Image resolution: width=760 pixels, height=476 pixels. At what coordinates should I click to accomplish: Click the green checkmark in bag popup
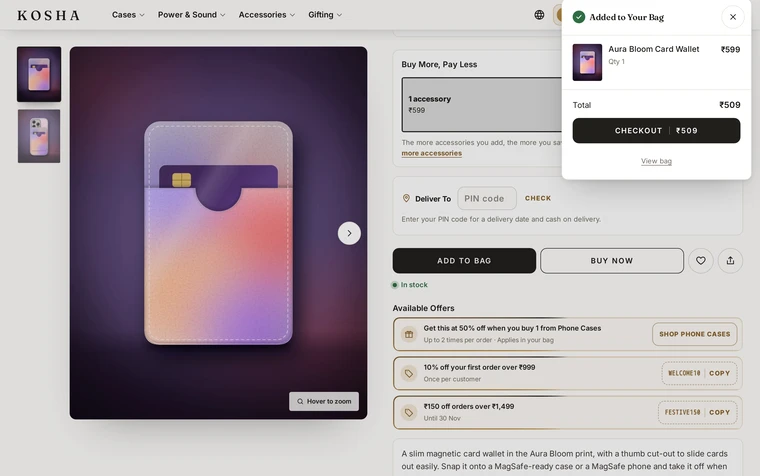[x=578, y=17]
